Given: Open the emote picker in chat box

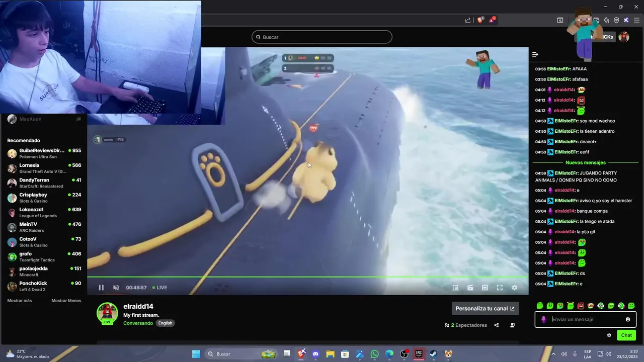Looking at the screenshot, I should click(628, 319).
